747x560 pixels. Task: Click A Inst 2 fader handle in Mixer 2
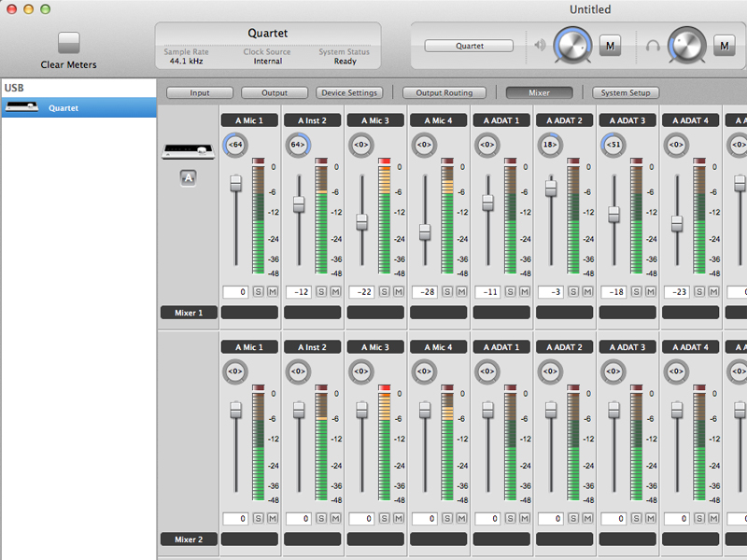point(299,410)
